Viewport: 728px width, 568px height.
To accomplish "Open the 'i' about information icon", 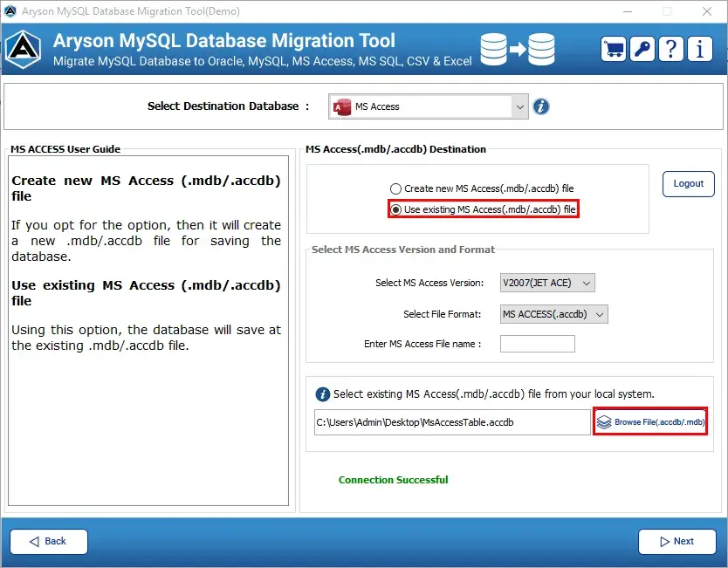I will coord(700,49).
